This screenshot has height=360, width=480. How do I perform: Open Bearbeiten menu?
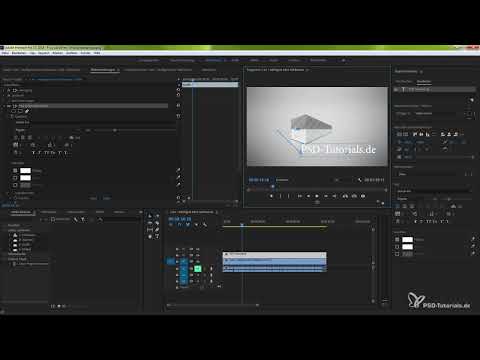pos(19,53)
